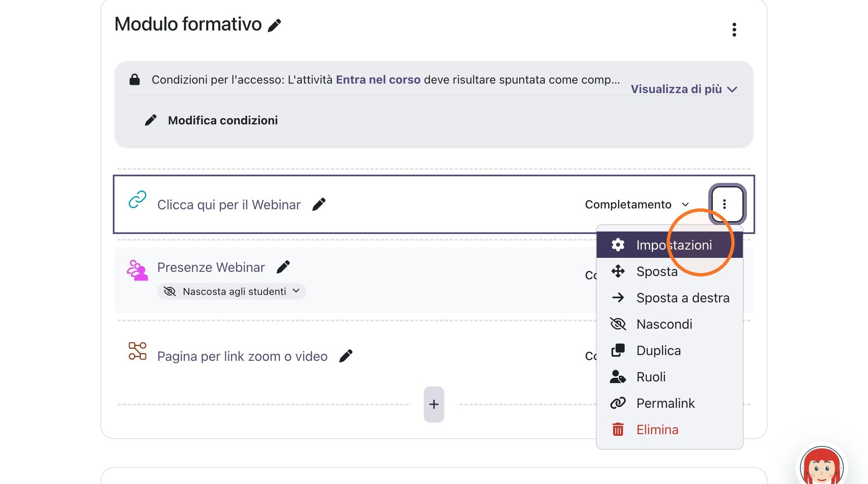Edit the Modulo formativo section title pencil
This screenshot has height=484, width=868.
tap(274, 26)
